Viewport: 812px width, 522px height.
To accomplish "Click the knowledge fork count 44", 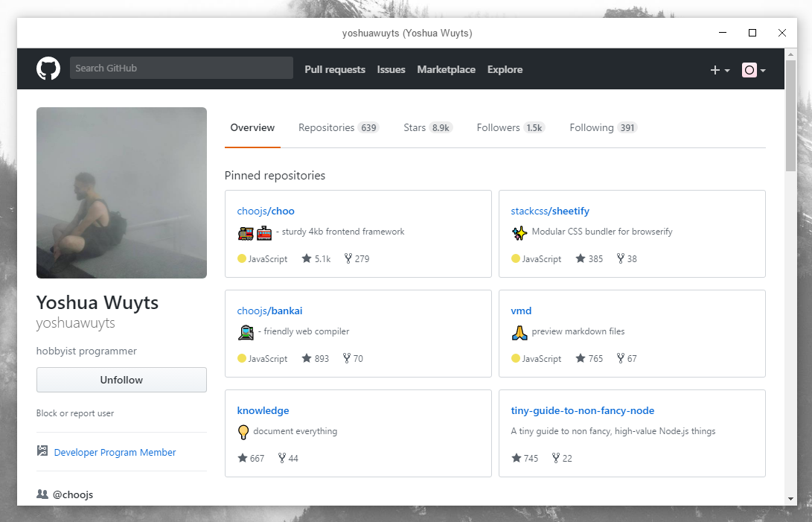I will tap(288, 458).
